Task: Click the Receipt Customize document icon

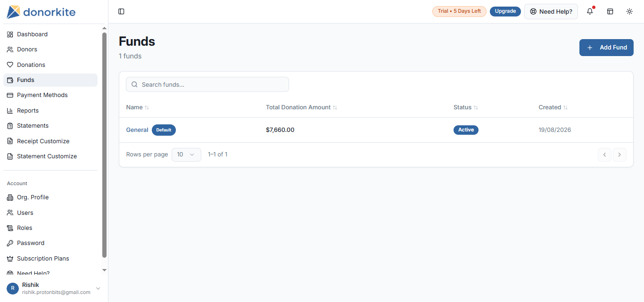Action: (10, 141)
